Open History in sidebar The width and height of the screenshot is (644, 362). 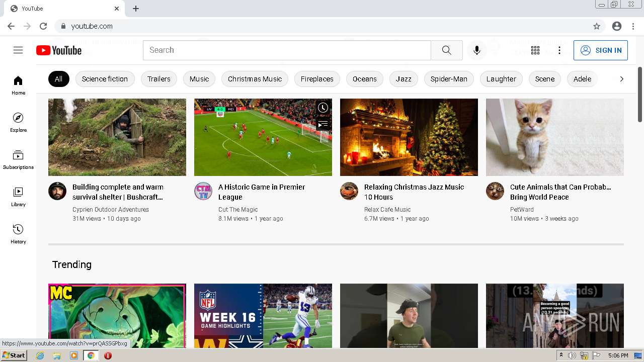tap(18, 234)
